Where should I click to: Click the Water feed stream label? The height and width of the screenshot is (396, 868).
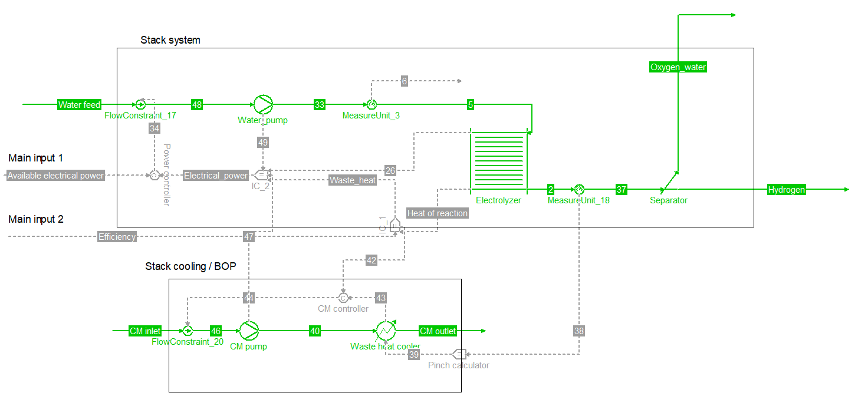tap(79, 105)
